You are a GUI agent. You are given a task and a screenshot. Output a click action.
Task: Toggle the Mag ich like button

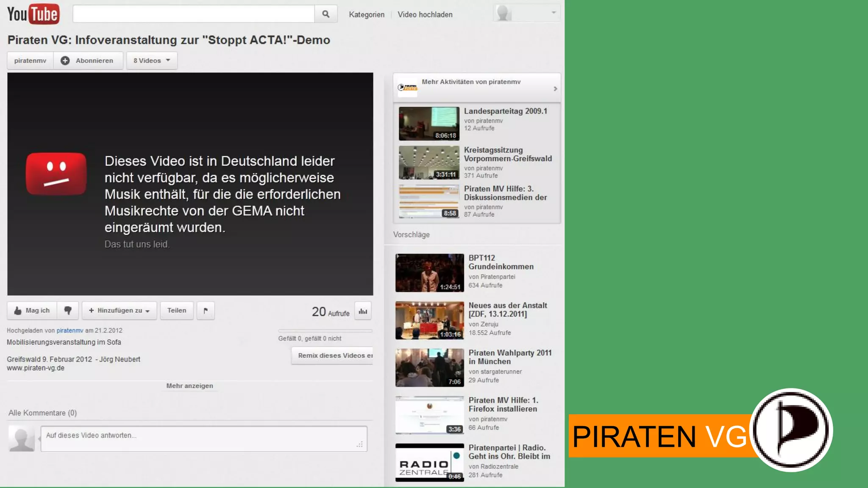pos(32,311)
